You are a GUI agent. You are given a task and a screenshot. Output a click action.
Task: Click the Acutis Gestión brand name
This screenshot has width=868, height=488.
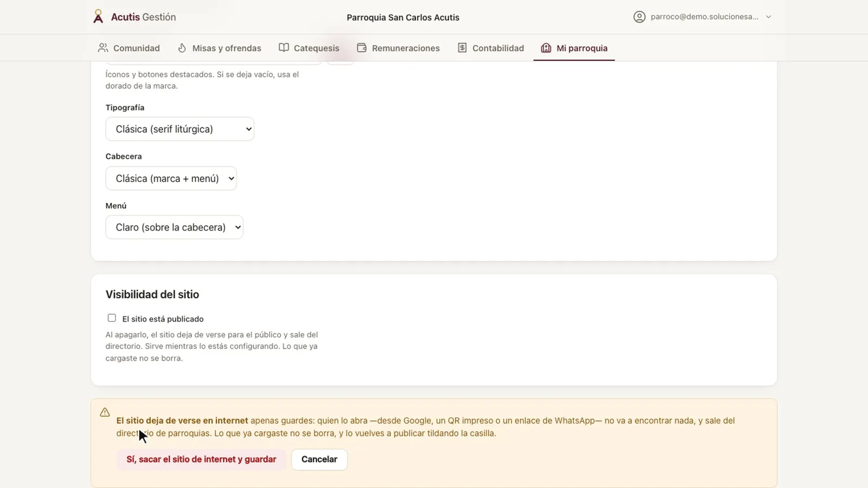143,17
